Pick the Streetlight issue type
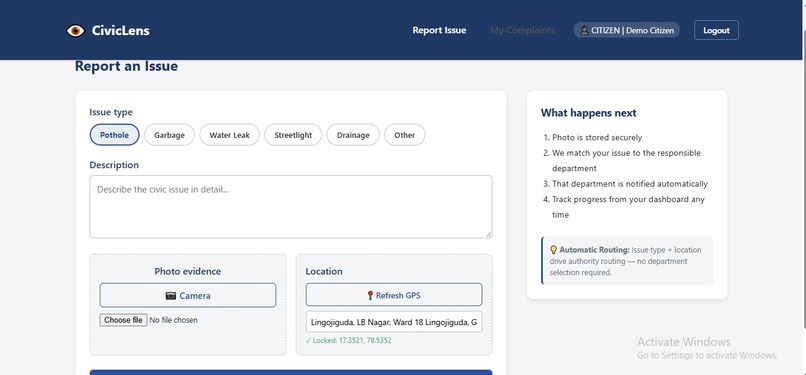Viewport: 806px width, 375px height. [x=293, y=135]
